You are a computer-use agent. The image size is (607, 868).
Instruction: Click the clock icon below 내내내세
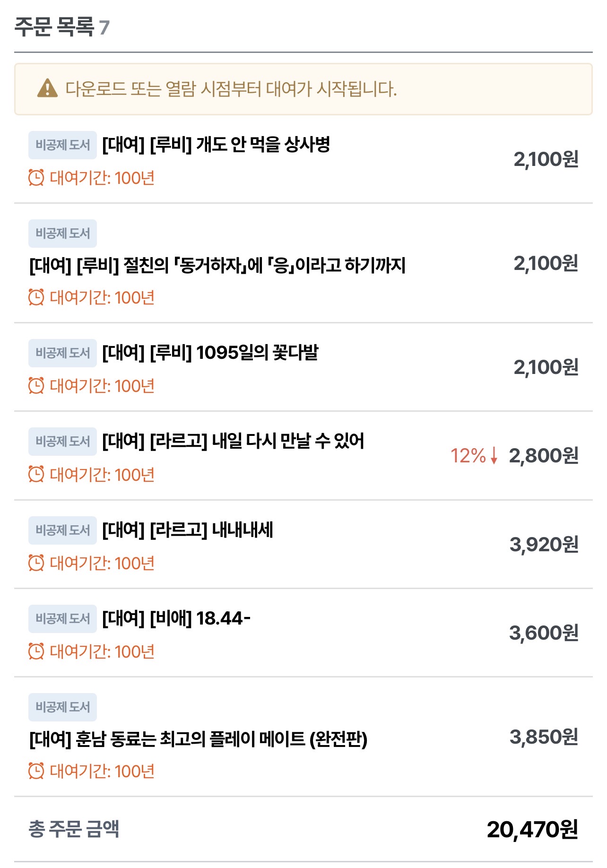pyautogui.click(x=36, y=563)
